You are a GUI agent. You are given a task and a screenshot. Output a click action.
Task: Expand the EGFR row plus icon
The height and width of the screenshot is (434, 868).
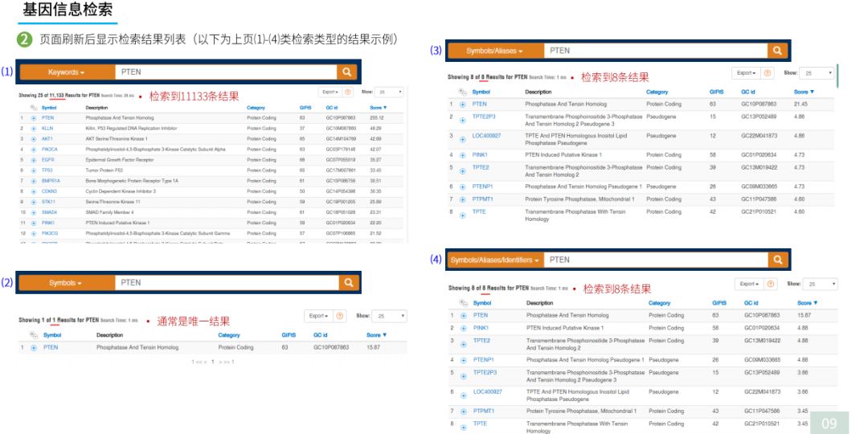coord(33,160)
